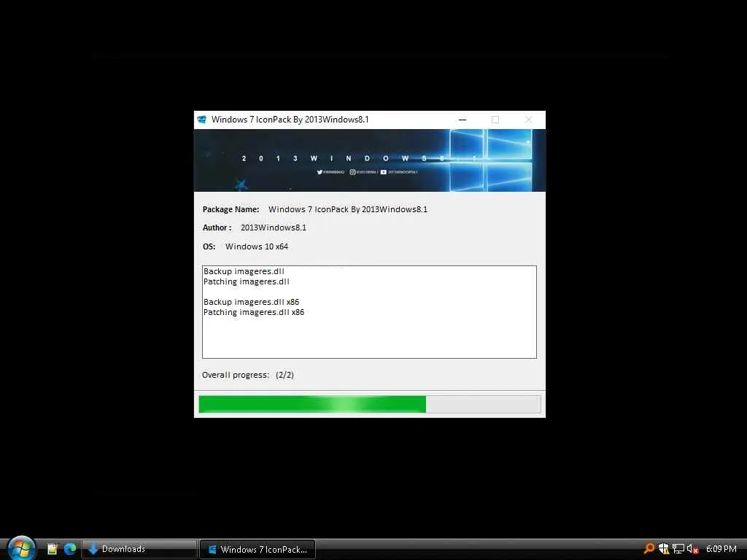The width and height of the screenshot is (747, 560).
Task: Click the orange search tray icon
Action: (x=649, y=548)
